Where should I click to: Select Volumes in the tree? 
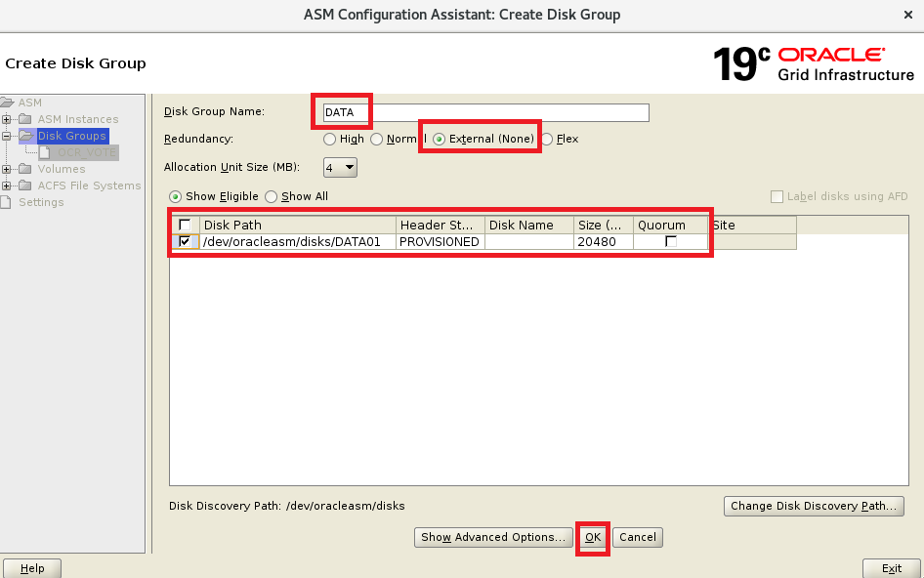tap(62, 169)
